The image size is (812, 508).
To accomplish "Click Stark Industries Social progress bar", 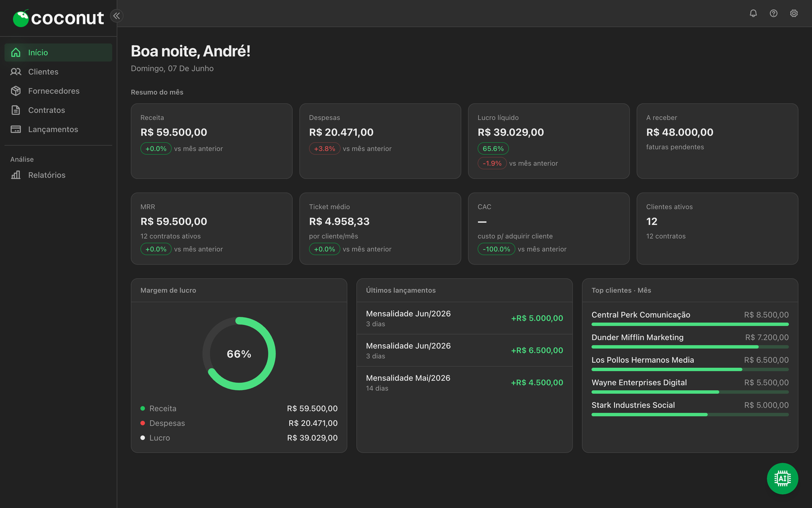I will 690,415.
